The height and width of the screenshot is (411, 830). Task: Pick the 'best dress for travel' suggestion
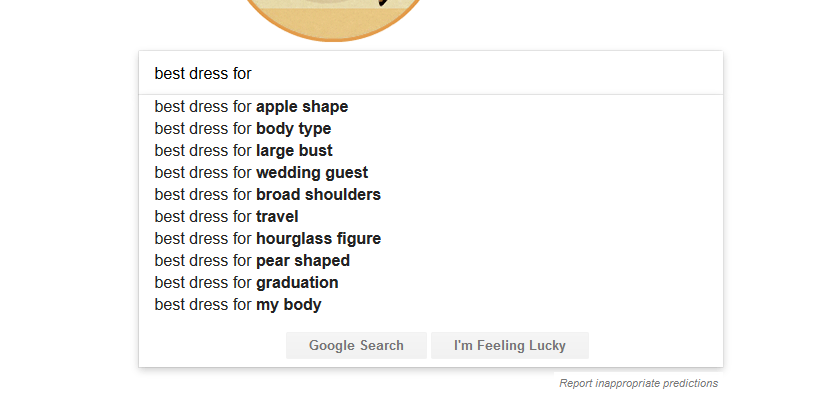point(226,217)
